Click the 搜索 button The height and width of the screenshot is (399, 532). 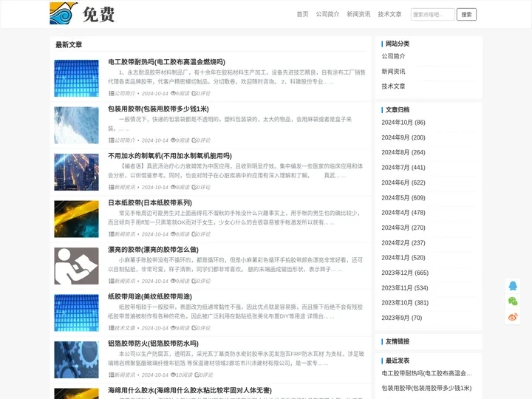(x=466, y=14)
